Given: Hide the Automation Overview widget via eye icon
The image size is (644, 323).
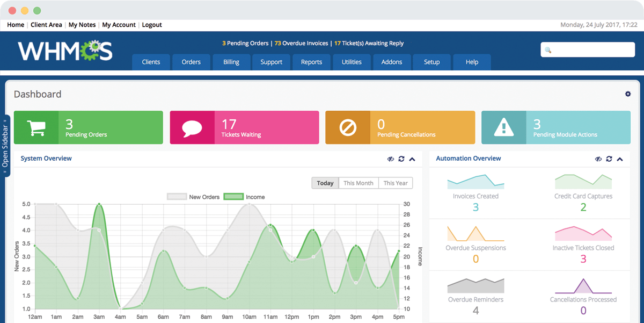Looking at the screenshot, I should click(x=598, y=159).
